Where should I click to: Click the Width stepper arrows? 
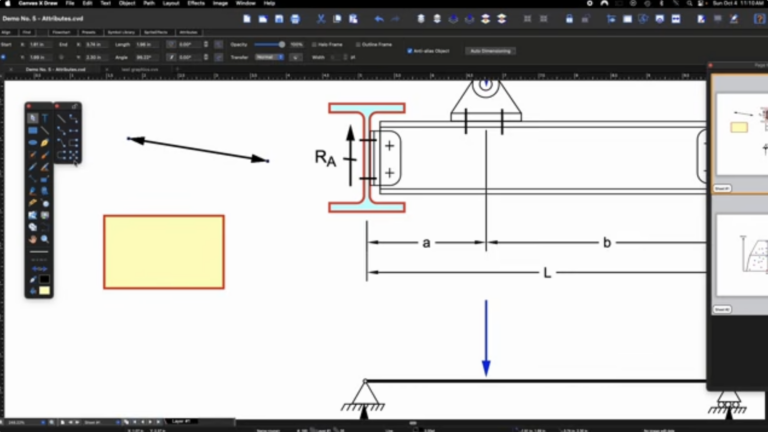tap(345, 57)
